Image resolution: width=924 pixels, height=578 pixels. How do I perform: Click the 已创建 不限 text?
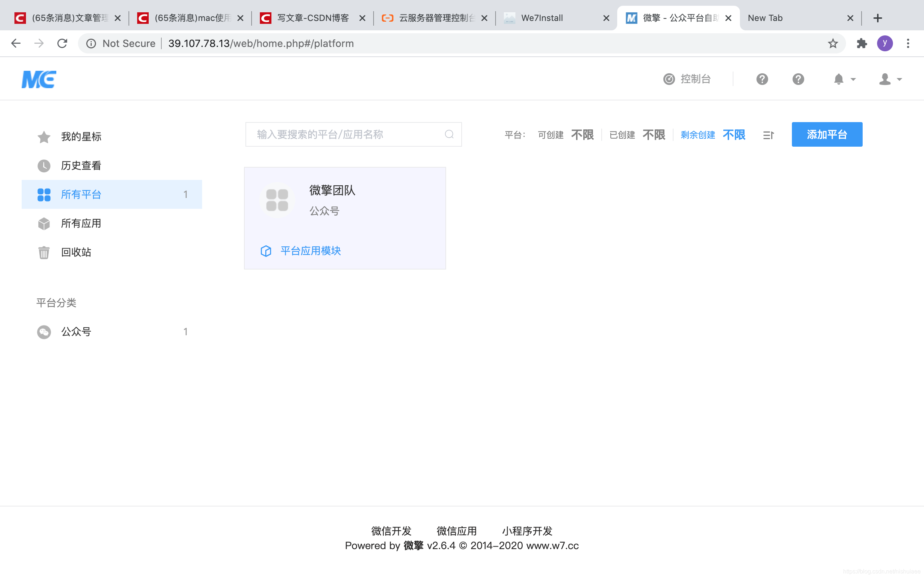[x=637, y=135]
